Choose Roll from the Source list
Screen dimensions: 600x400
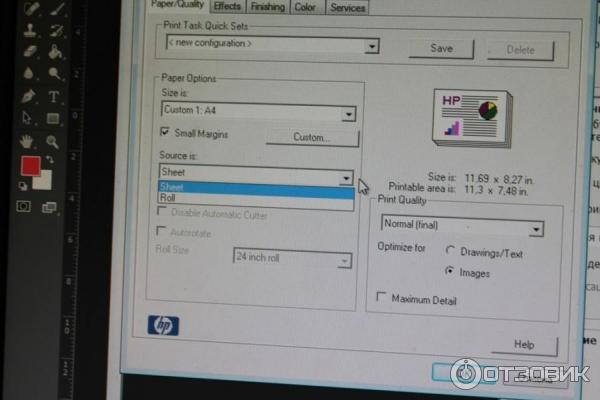[x=168, y=198]
